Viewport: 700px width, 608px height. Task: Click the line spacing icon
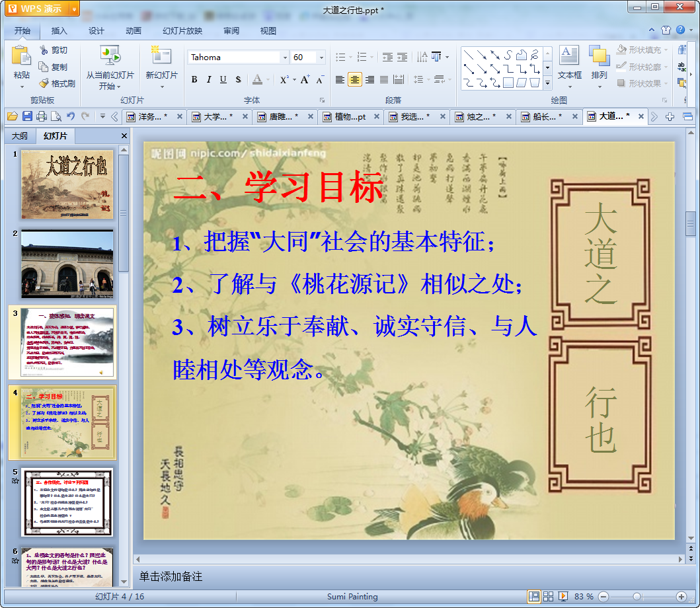point(418,79)
